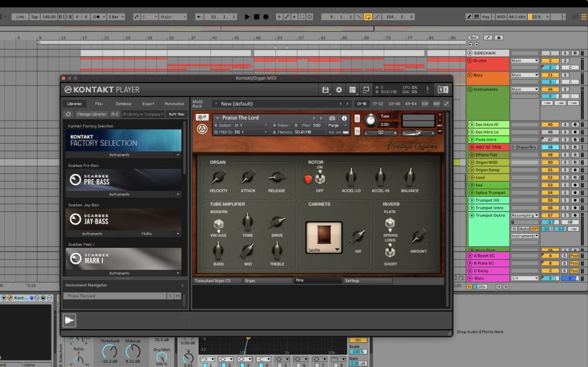Open the Drums track Main output dropdown
Screen dimensions: 588x367
click(x=524, y=61)
